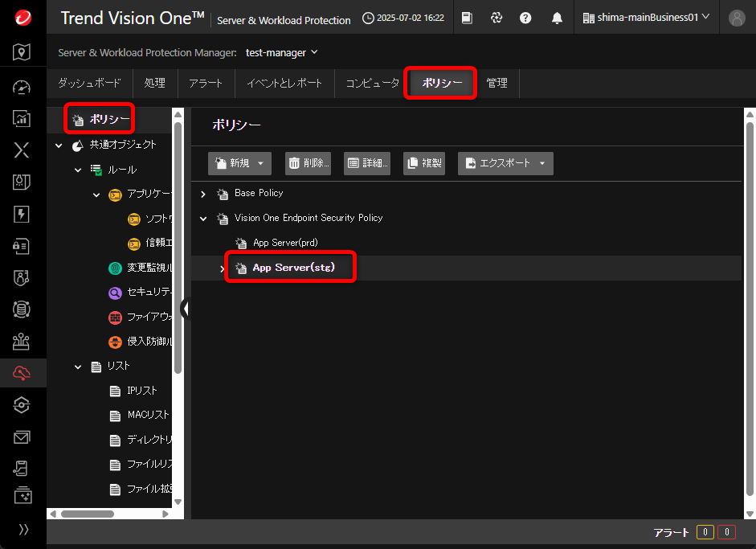Open the bar chart report sidebar icon
Screen dimensions: 756x549
coord(22,119)
